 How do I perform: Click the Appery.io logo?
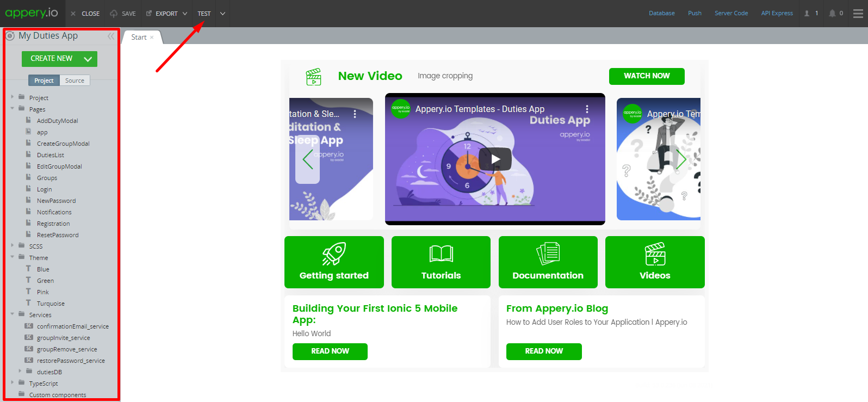(x=32, y=13)
